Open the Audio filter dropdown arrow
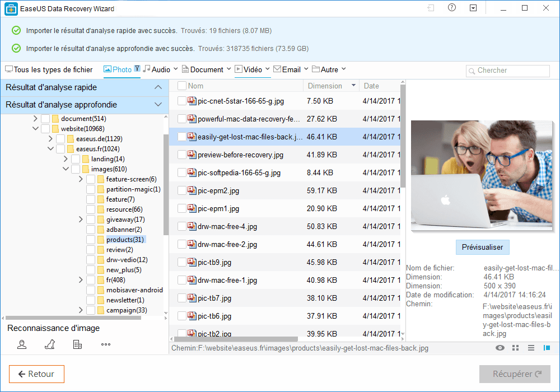The height and width of the screenshot is (392, 560). (175, 69)
